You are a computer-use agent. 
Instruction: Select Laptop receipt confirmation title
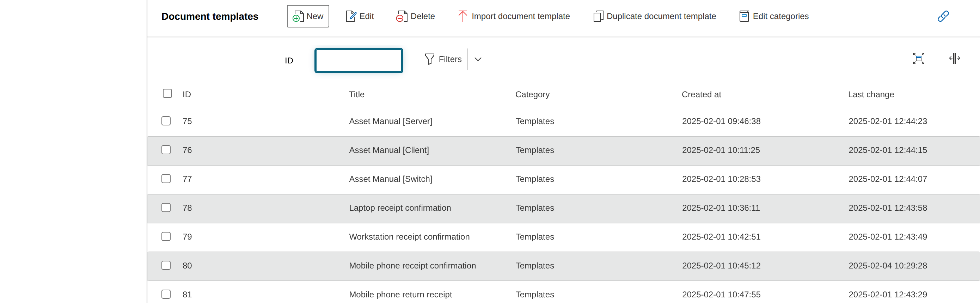400,208
